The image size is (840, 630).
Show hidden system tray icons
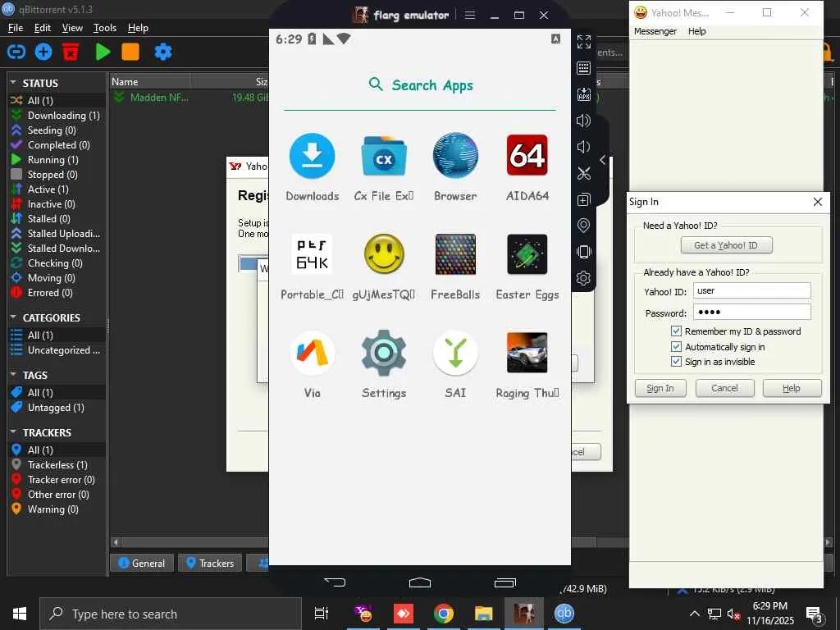click(x=694, y=614)
